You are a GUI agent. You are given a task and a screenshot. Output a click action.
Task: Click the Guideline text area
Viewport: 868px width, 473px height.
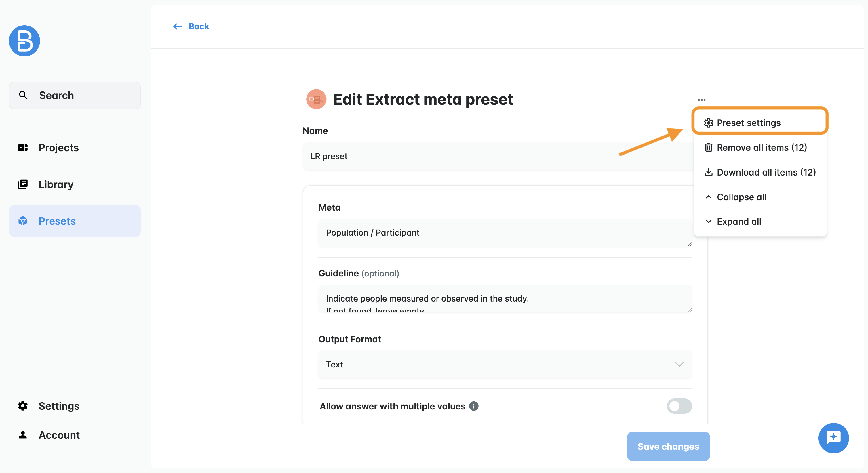[x=505, y=299]
